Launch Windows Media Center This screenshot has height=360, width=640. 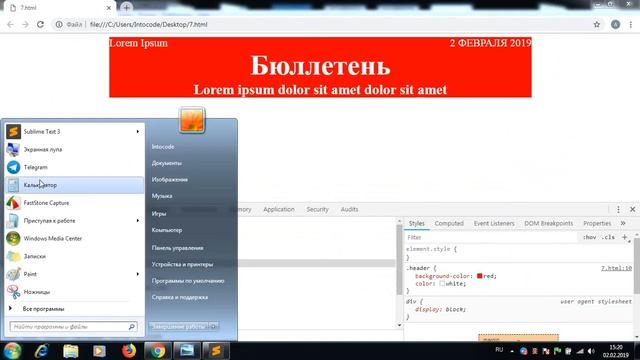point(74,238)
